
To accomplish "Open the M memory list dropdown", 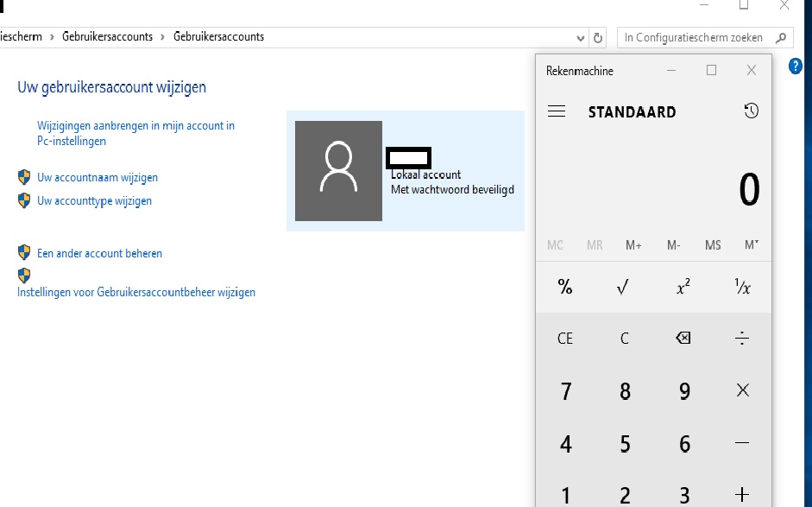I will click(751, 245).
